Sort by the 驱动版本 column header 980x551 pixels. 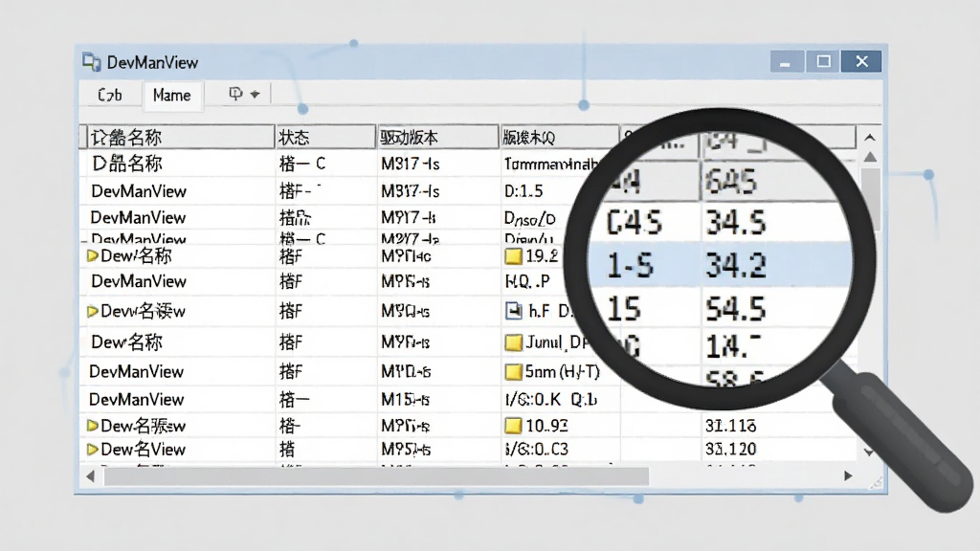pyautogui.click(x=437, y=137)
